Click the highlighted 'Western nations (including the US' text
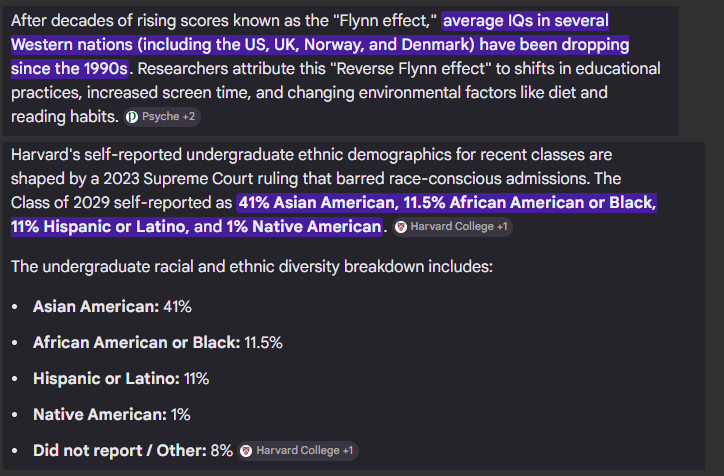724x476 pixels. pos(138,45)
